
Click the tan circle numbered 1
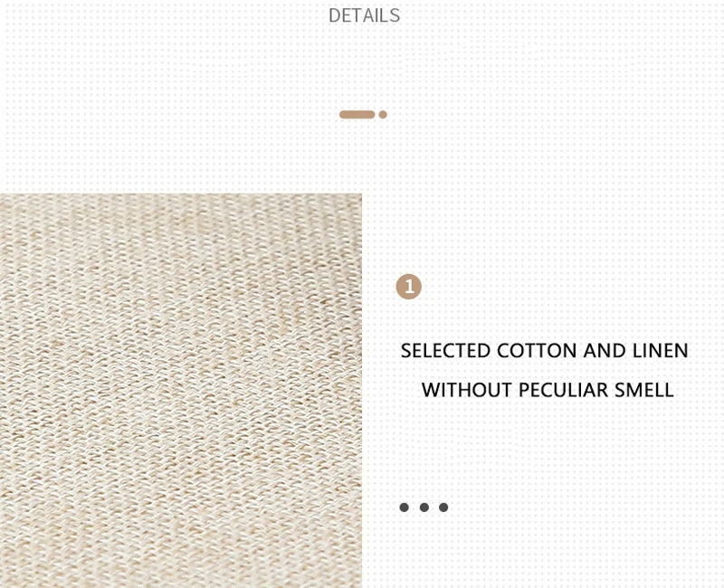(x=409, y=287)
